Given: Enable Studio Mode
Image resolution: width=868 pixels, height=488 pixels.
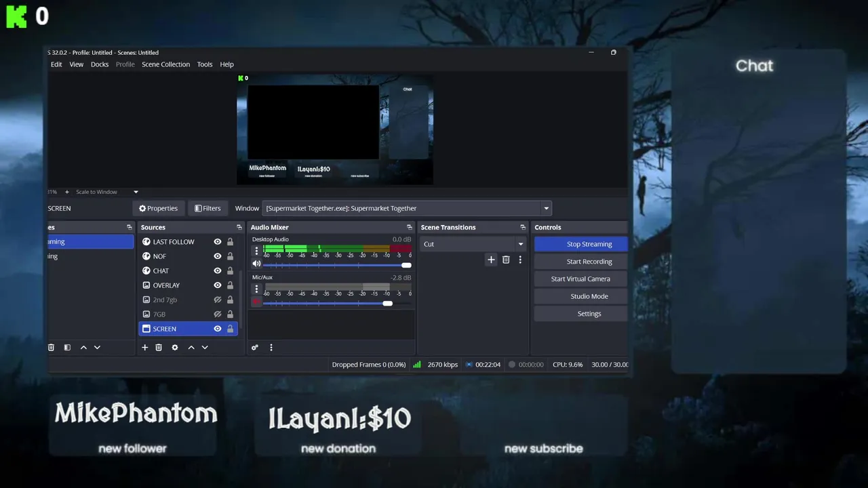Looking at the screenshot, I should (581, 296).
